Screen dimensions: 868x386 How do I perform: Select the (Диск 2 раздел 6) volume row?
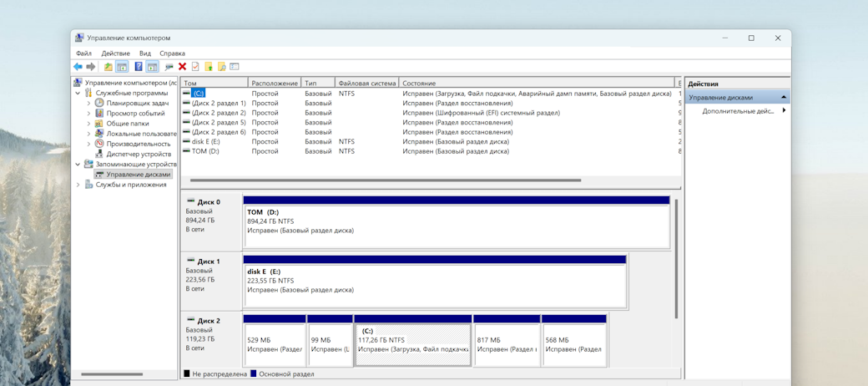click(431, 132)
